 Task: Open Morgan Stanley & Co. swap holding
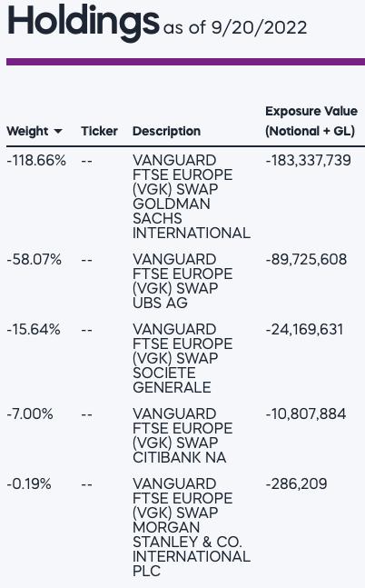[191, 527]
